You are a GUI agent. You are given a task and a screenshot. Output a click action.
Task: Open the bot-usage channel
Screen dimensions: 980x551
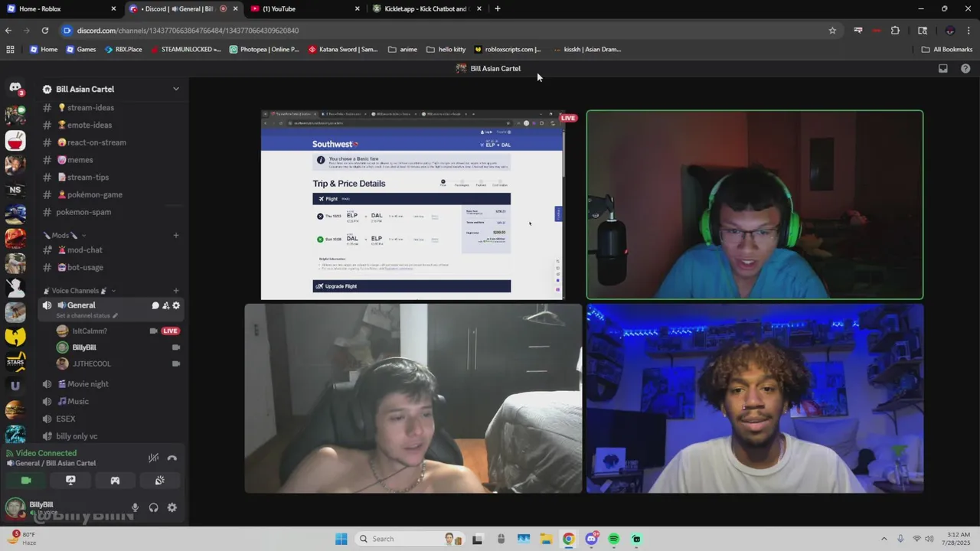coord(110,267)
